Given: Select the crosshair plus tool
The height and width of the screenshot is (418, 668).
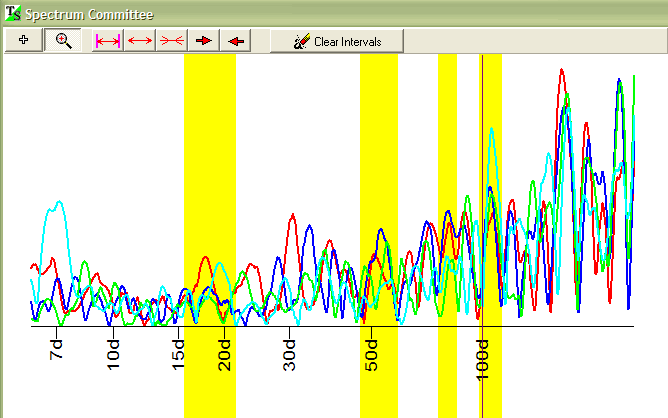Looking at the screenshot, I should click(x=23, y=40).
